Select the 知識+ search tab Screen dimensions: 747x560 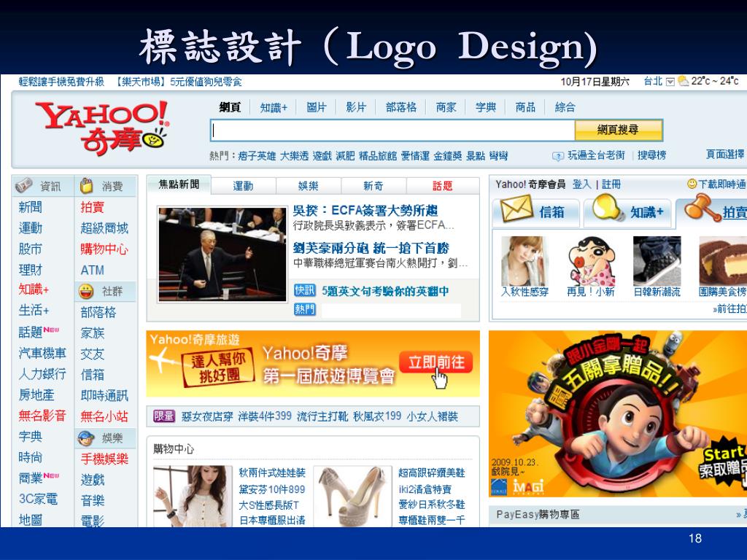(x=274, y=108)
